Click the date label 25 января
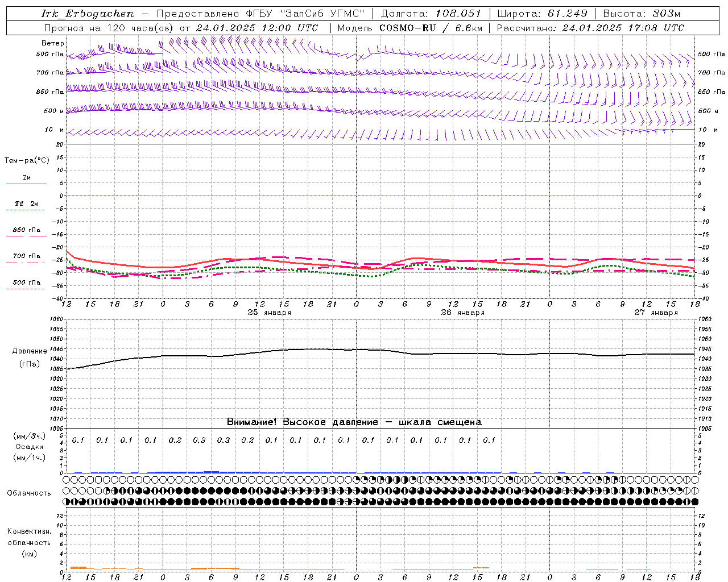This screenshot has width=728, height=582. [x=270, y=313]
